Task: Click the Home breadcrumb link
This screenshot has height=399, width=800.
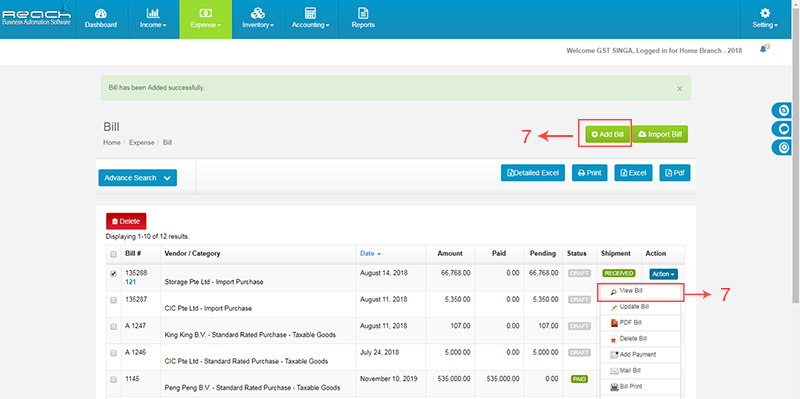Action: click(x=112, y=143)
